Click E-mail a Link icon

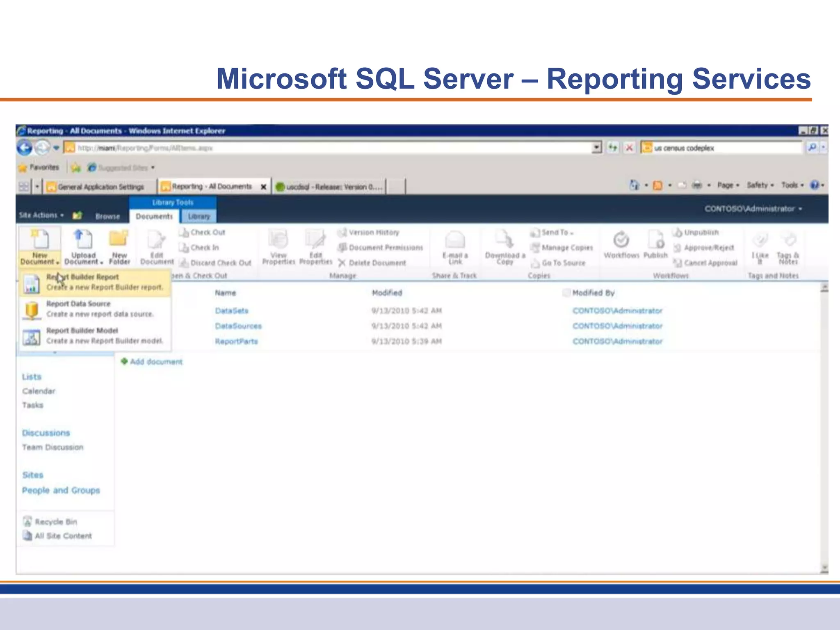[x=455, y=247]
